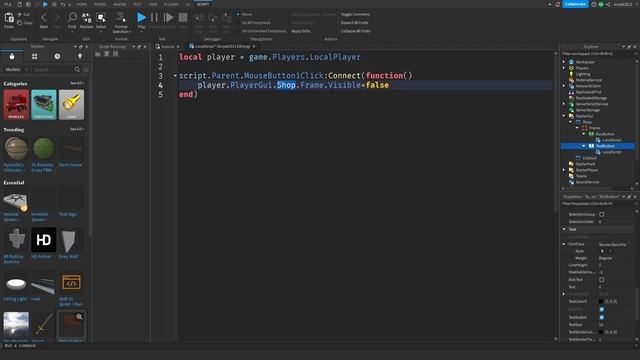Click the Toolbox filter options icon
The width and height of the screenshot is (640, 360).
pos(86,70)
